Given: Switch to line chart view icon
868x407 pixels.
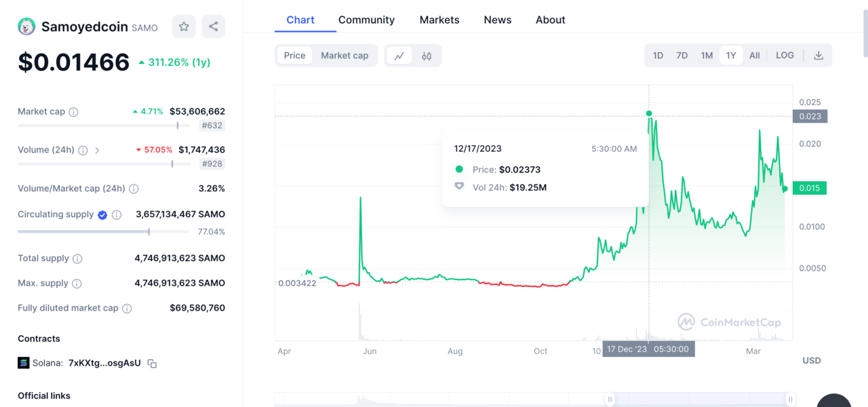Looking at the screenshot, I should [399, 56].
